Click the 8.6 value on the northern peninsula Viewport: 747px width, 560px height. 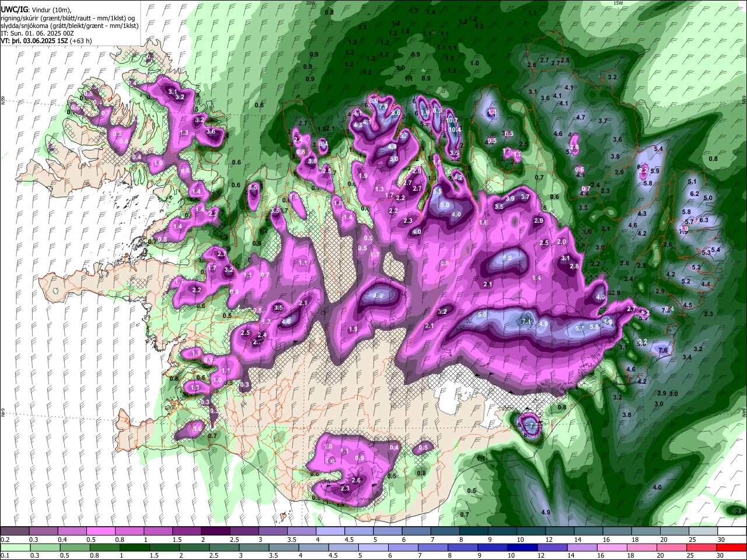[396, 113]
